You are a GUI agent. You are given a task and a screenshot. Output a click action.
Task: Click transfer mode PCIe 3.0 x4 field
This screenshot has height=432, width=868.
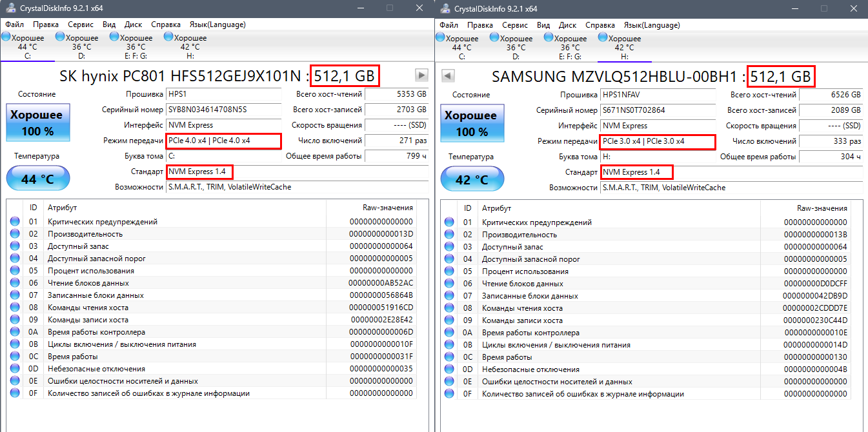click(658, 141)
